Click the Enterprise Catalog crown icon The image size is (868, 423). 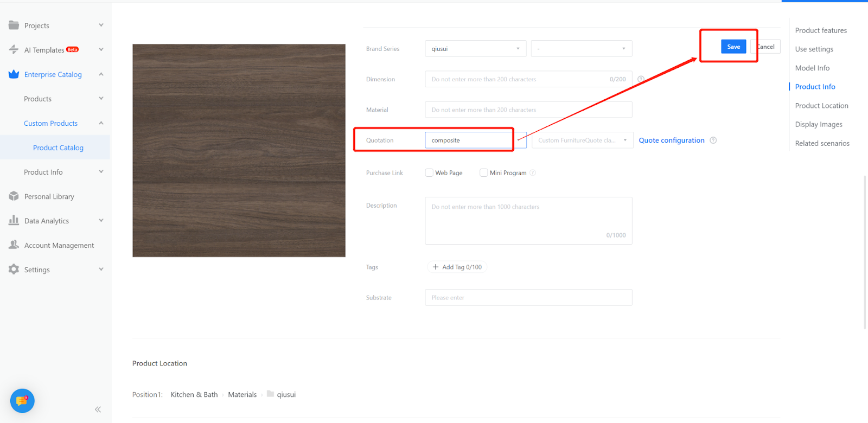14,74
